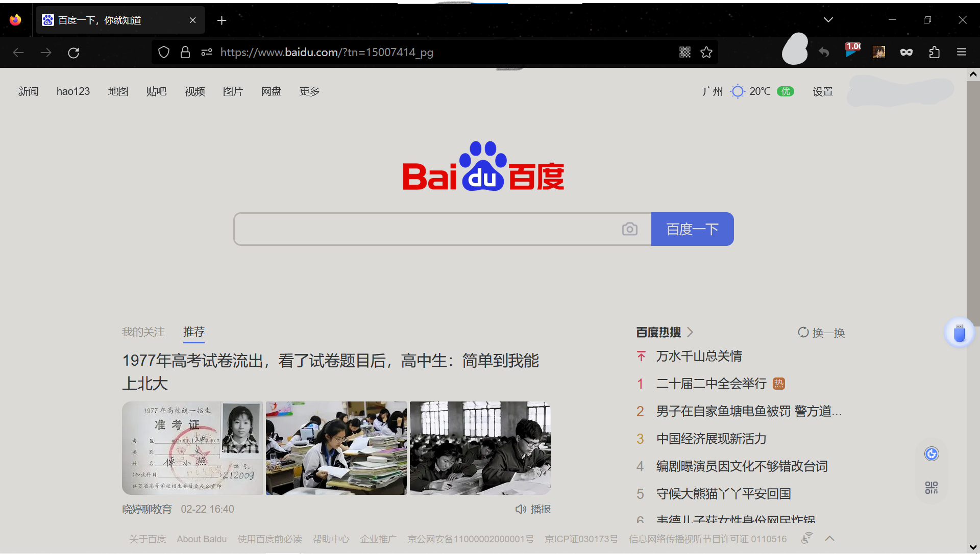Open 帮助中心 footer link

(331, 539)
